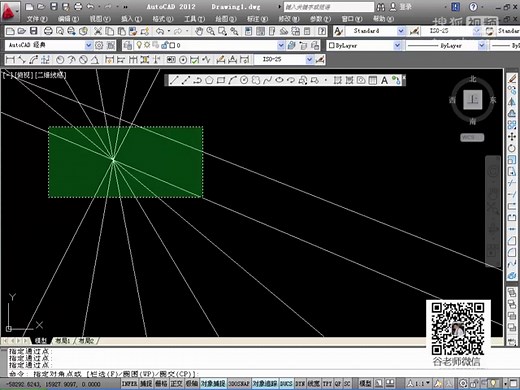This screenshot has width=520, height=390.
Task: Open the 工具 (Tools) menu
Action: pyautogui.click(x=194, y=19)
